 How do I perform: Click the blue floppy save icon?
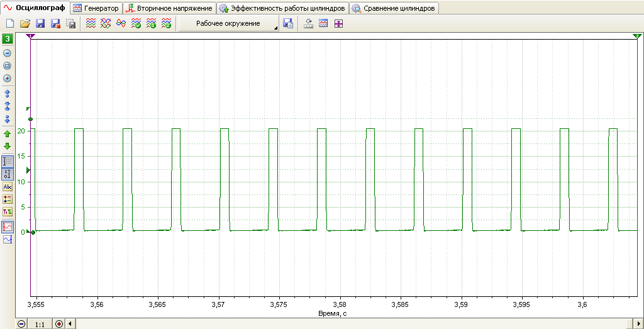[41, 24]
